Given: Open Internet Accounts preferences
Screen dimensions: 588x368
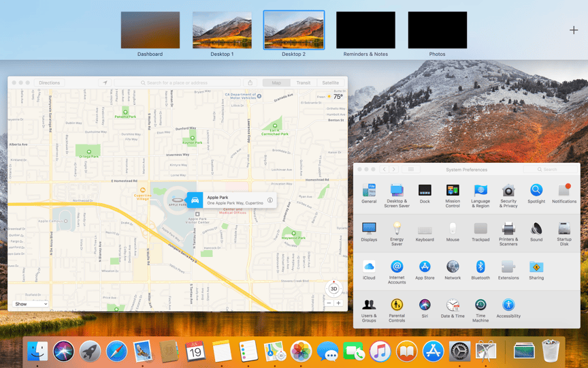Looking at the screenshot, I should point(397,272).
